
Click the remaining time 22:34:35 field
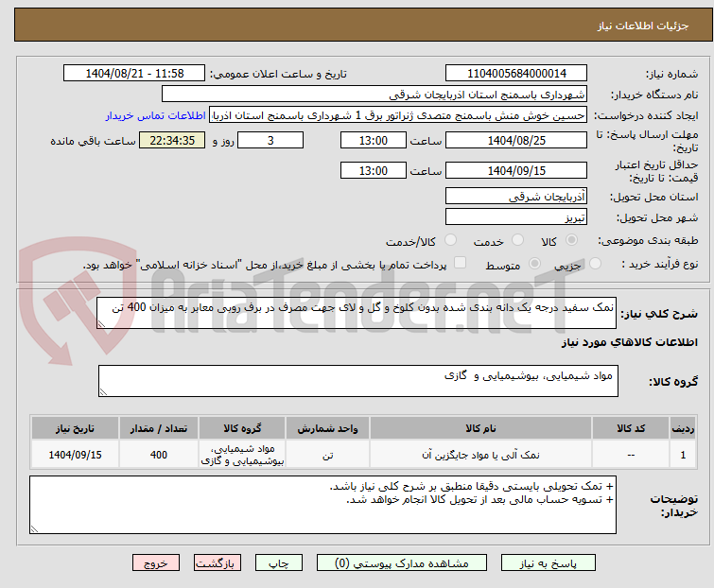[172, 140]
